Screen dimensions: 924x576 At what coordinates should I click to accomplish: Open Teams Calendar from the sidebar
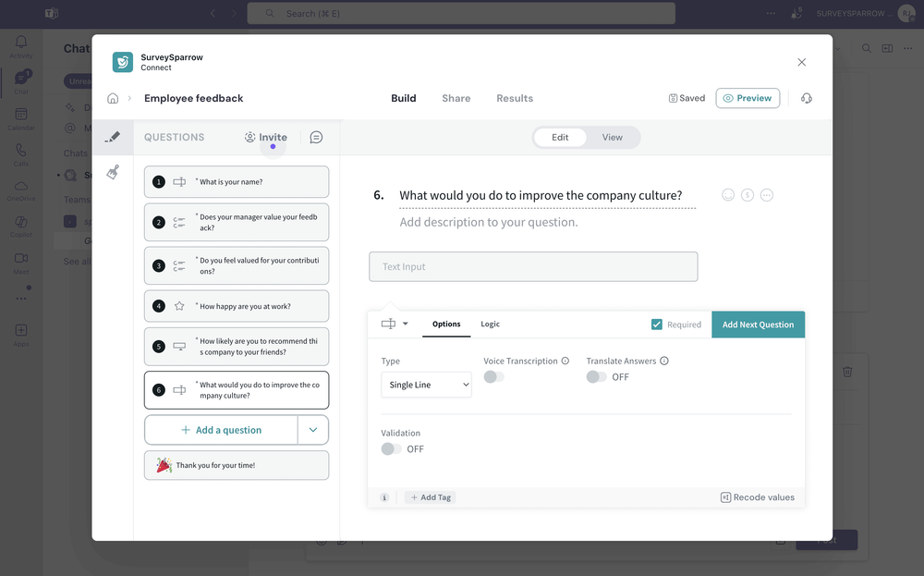(20, 115)
